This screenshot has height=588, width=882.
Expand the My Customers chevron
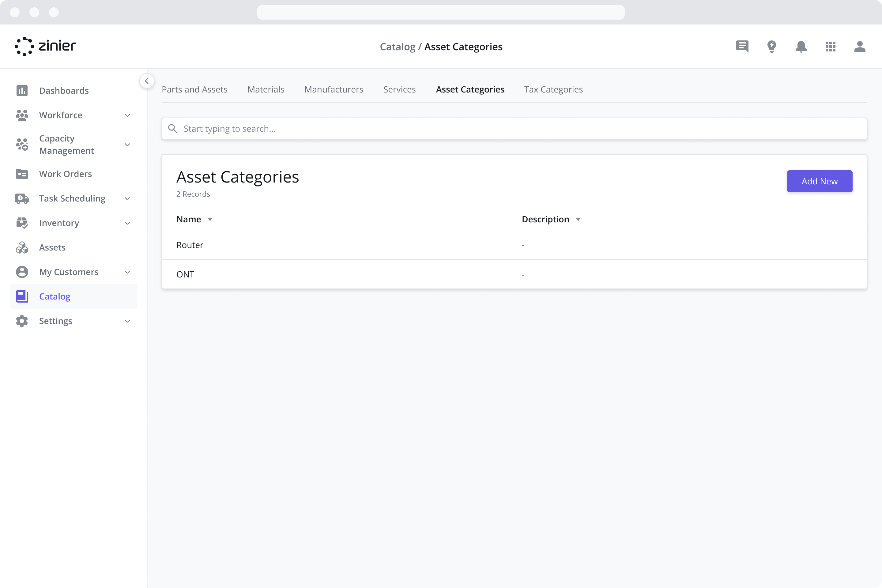click(x=127, y=272)
